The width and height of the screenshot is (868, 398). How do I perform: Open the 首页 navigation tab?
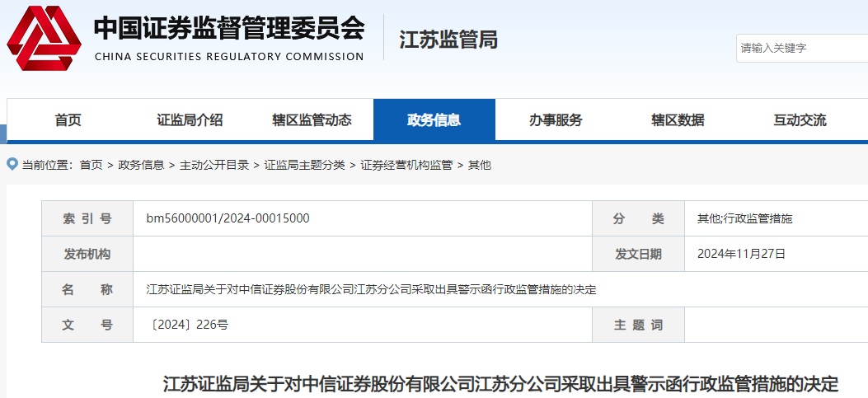pos(68,120)
